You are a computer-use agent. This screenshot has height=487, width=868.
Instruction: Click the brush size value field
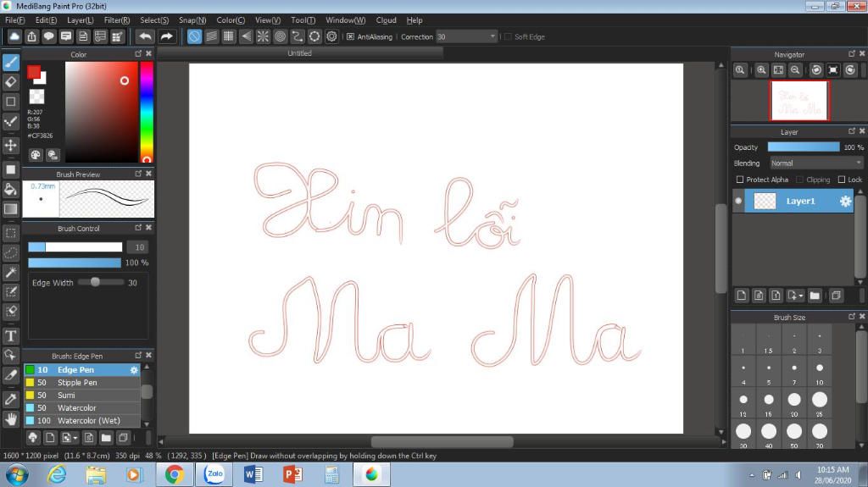[139, 247]
